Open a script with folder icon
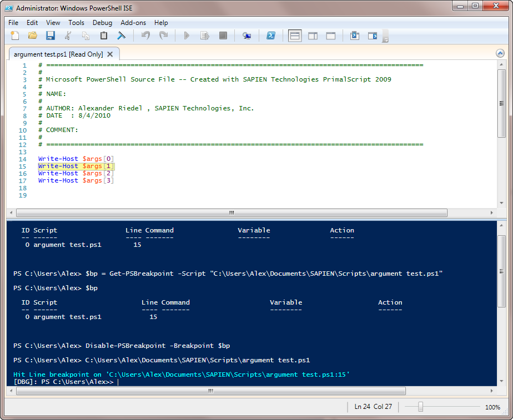This screenshot has width=513, height=420. pyautogui.click(x=32, y=36)
